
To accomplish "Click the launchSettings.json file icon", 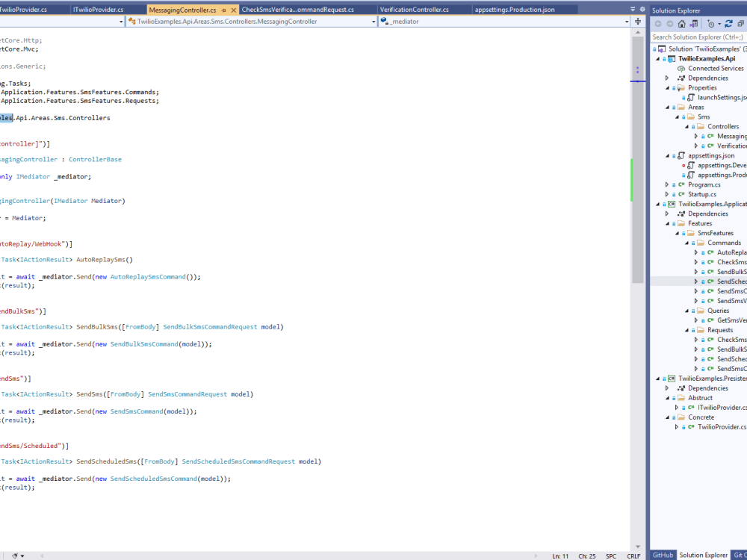I will click(x=691, y=98).
